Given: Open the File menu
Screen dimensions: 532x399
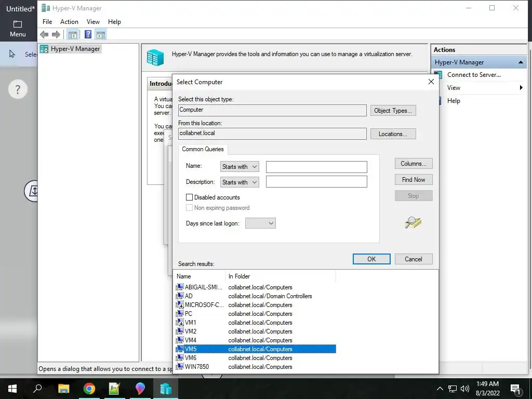Looking at the screenshot, I should (47, 22).
